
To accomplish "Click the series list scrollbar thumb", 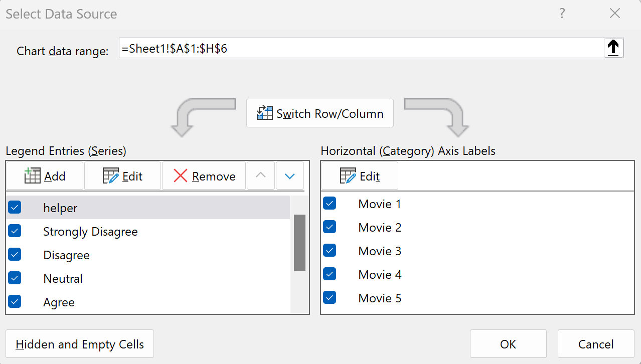I will 299,243.
